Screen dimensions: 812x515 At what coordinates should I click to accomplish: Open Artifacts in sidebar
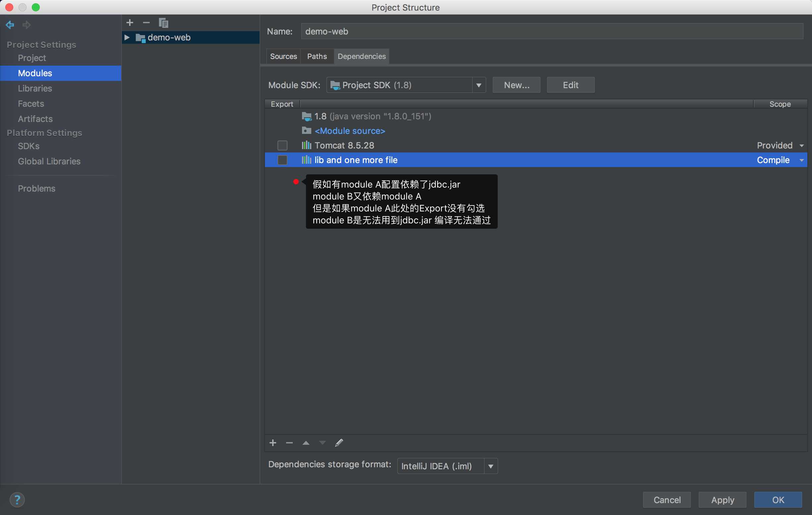point(35,119)
